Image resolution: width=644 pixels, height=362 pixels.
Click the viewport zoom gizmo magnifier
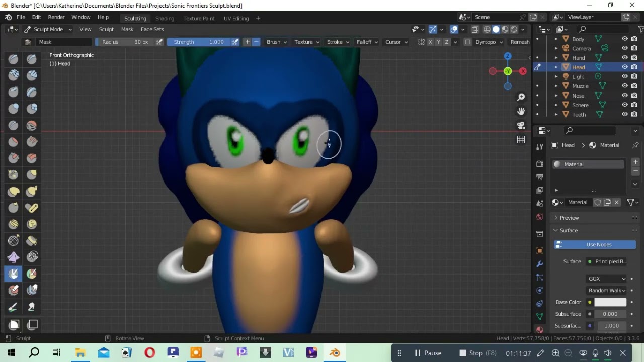click(x=521, y=97)
